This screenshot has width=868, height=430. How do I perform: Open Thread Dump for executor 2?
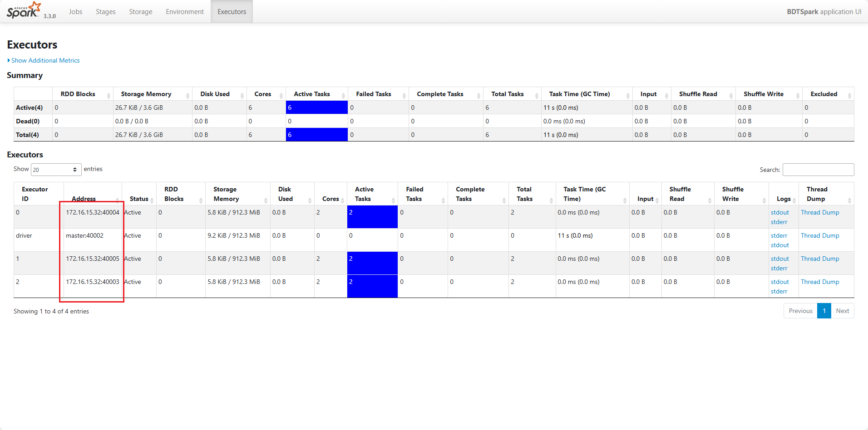(x=820, y=282)
